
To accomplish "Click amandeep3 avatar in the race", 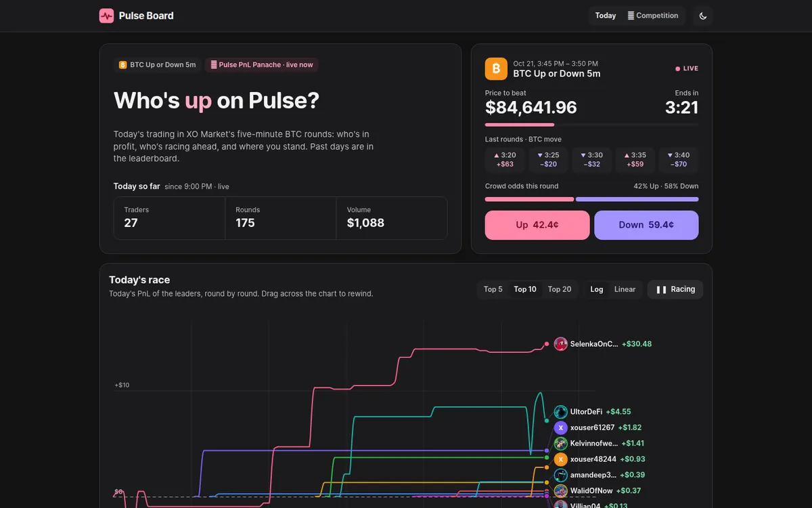I will pos(560,475).
